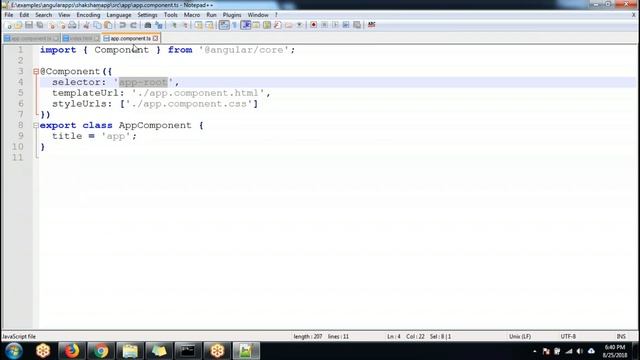This screenshot has height=360, width=640.
Task: Open the Search menu
Action: click(x=43, y=15)
